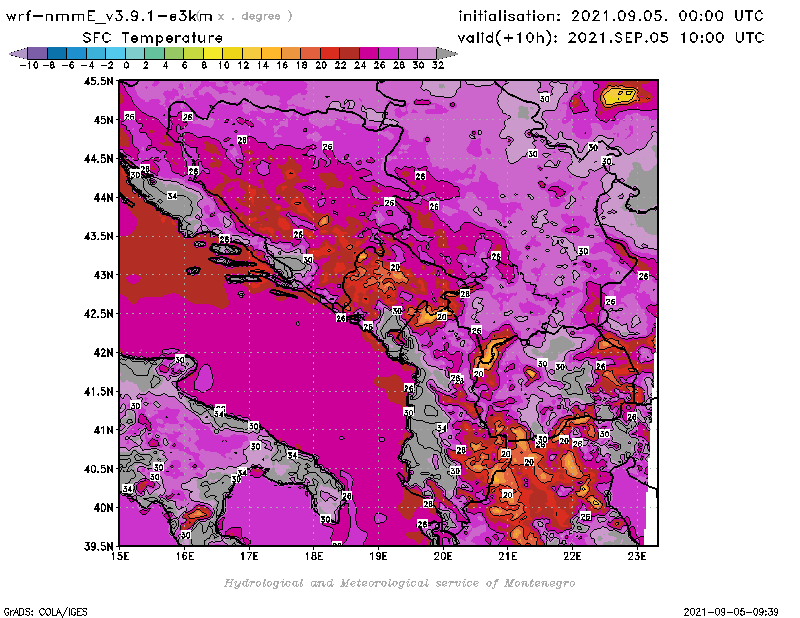Click the 'GrADS: COLA/IGES' credit text
This screenshot has height=618, width=800.
pyautogui.click(x=45, y=611)
